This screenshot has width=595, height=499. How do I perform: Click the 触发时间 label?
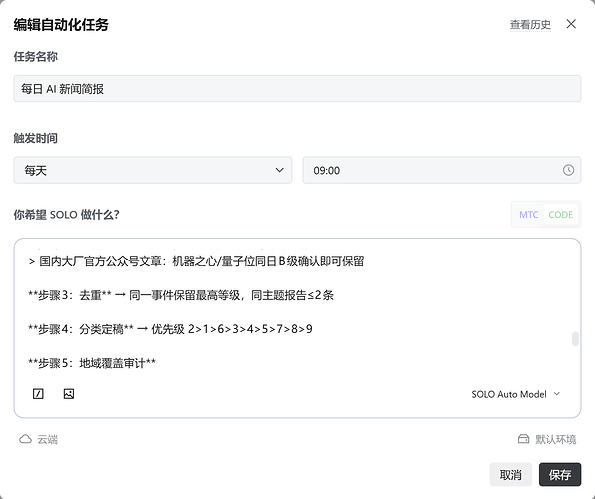click(36, 138)
